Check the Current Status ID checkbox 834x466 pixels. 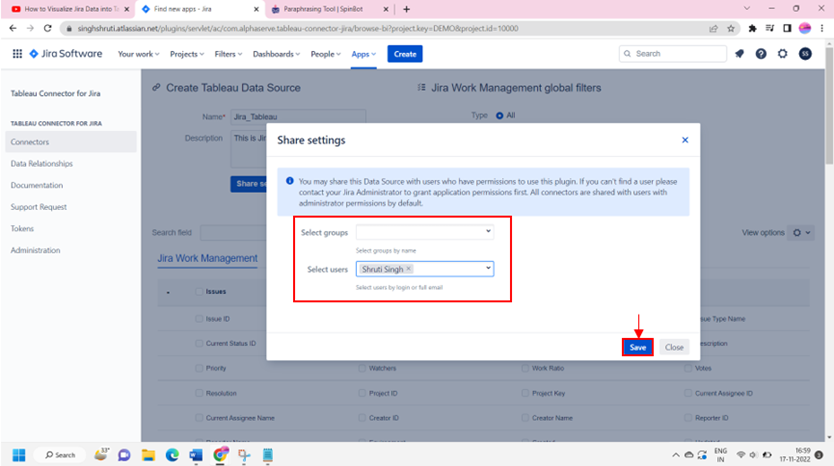199,343
